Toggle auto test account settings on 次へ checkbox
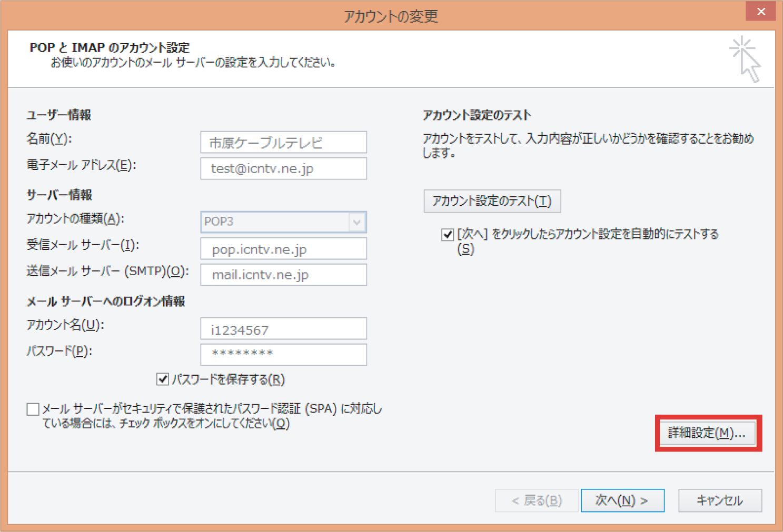 (448, 234)
